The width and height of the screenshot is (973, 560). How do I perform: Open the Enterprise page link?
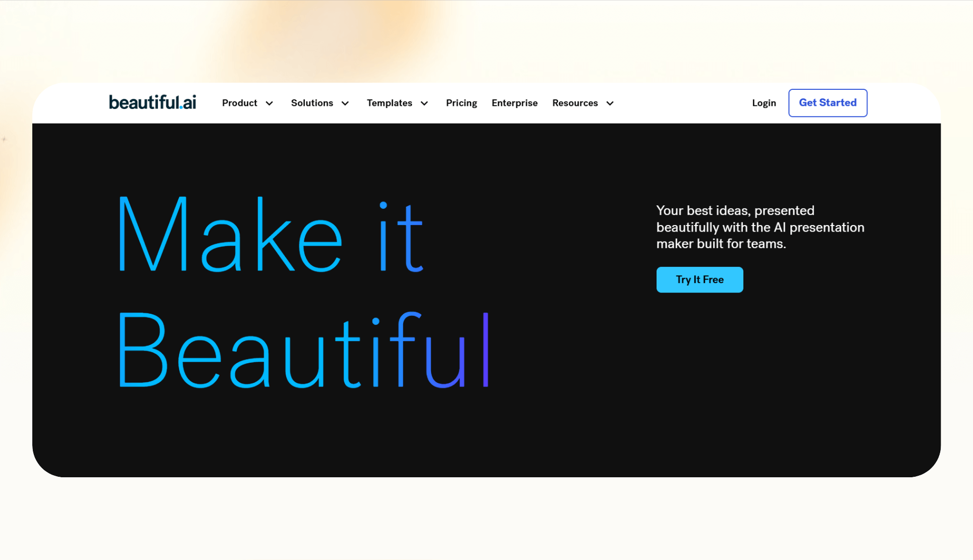(x=514, y=103)
